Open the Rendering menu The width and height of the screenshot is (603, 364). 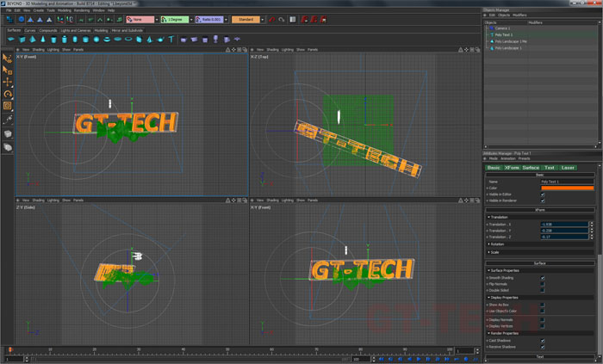point(82,10)
